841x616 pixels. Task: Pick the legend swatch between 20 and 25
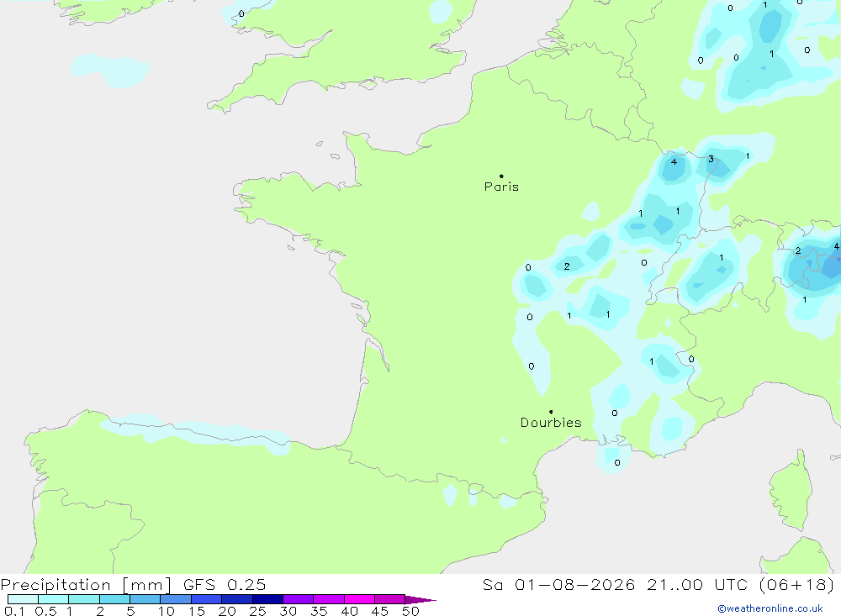(236, 599)
